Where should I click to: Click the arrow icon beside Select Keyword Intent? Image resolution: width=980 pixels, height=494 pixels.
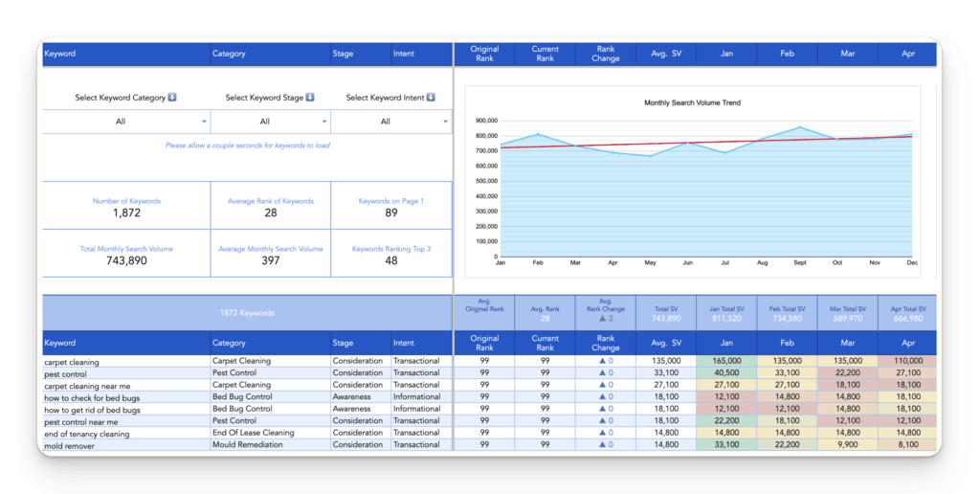click(431, 98)
